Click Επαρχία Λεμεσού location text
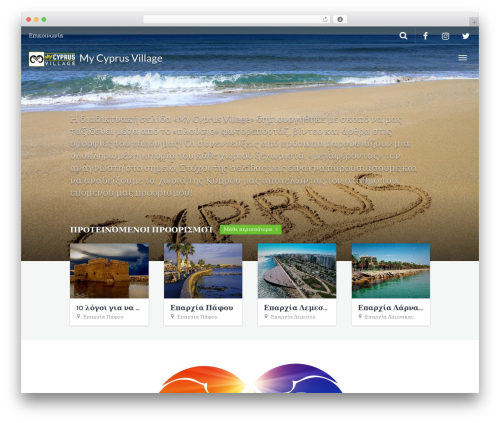Image resolution: width=500 pixels, height=423 pixels. click(293, 317)
